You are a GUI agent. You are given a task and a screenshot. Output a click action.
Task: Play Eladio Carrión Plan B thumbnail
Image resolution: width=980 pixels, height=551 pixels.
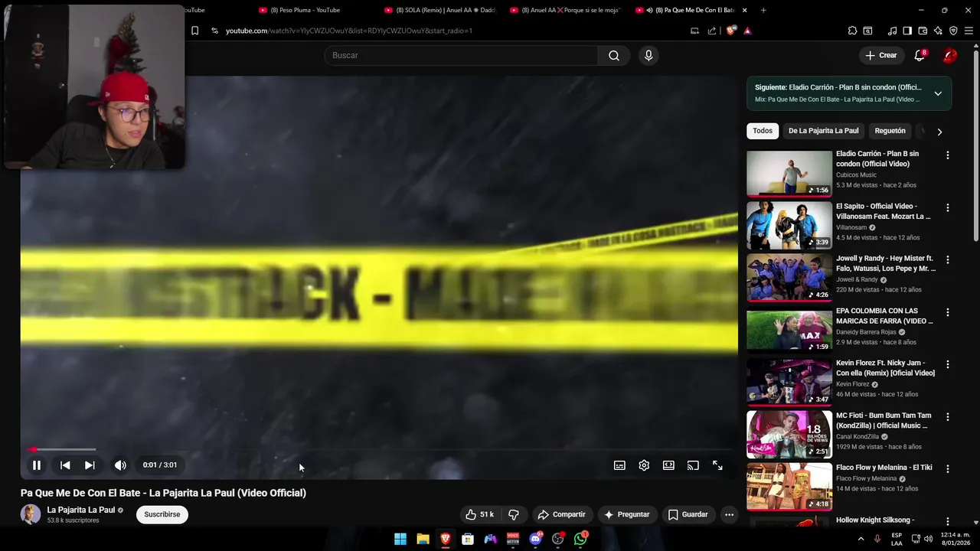[789, 173]
